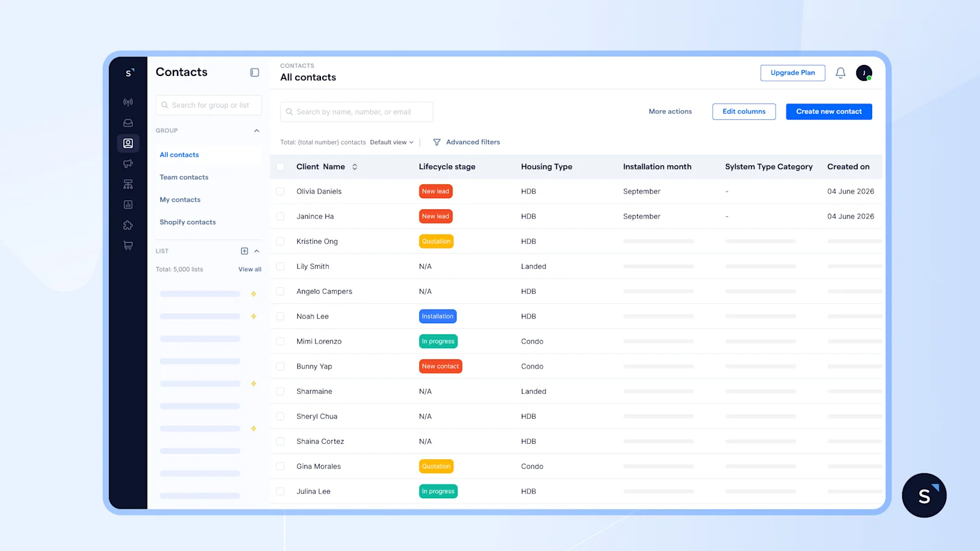The image size is (980, 551).
Task: Open Shaina Cortez contact name
Action: click(x=320, y=441)
